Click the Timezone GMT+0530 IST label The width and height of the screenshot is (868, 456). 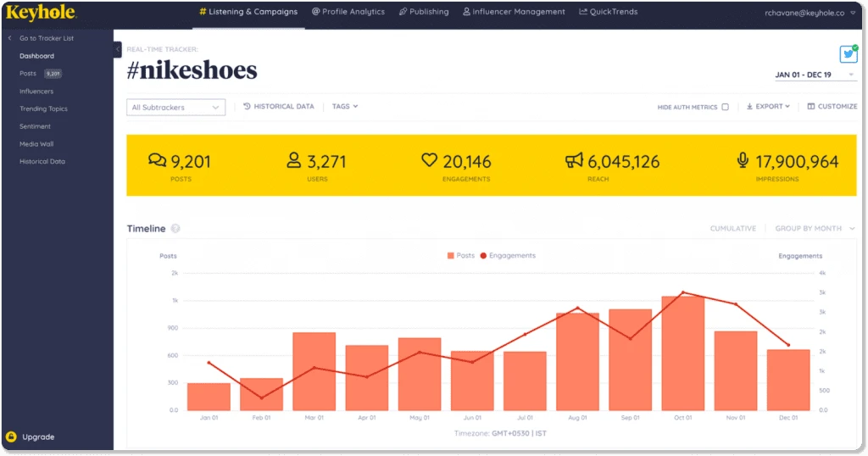pyautogui.click(x=500, y=433)
